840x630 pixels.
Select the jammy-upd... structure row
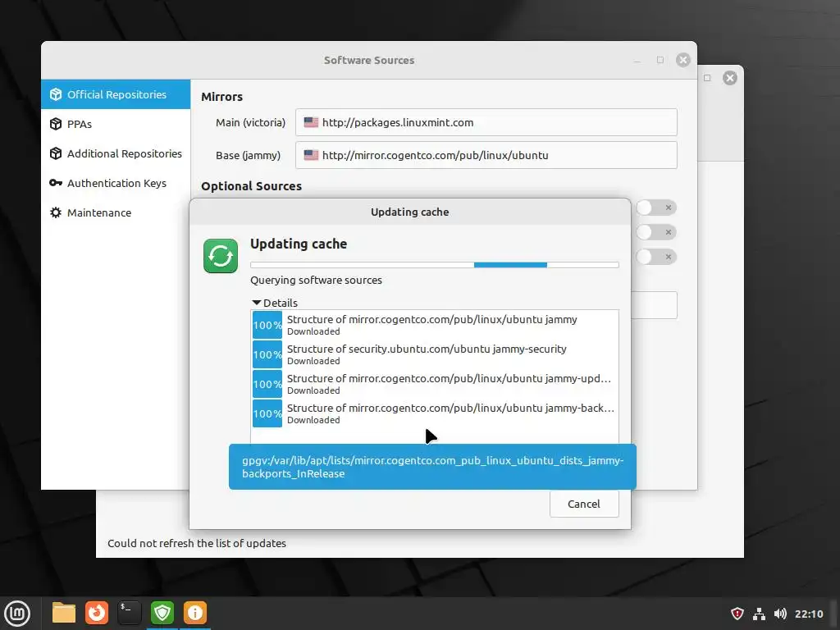coord(435,384)
